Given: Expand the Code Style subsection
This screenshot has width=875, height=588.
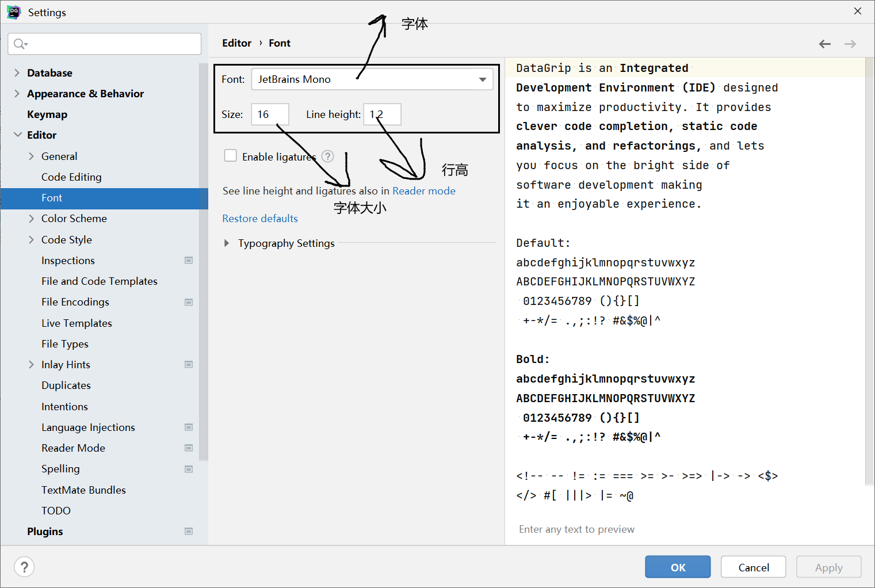Looking at the screenshot, I should coord(32,240).
